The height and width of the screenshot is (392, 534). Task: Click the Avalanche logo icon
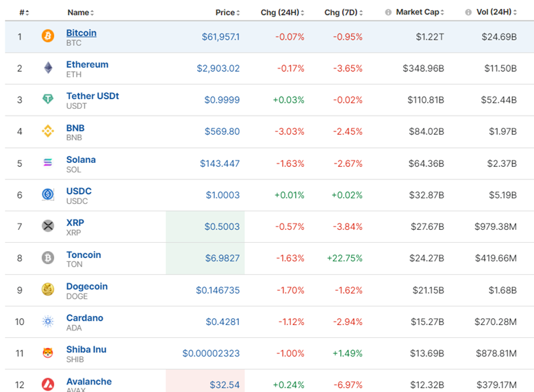pyautogui.click(x=48, y=384)
